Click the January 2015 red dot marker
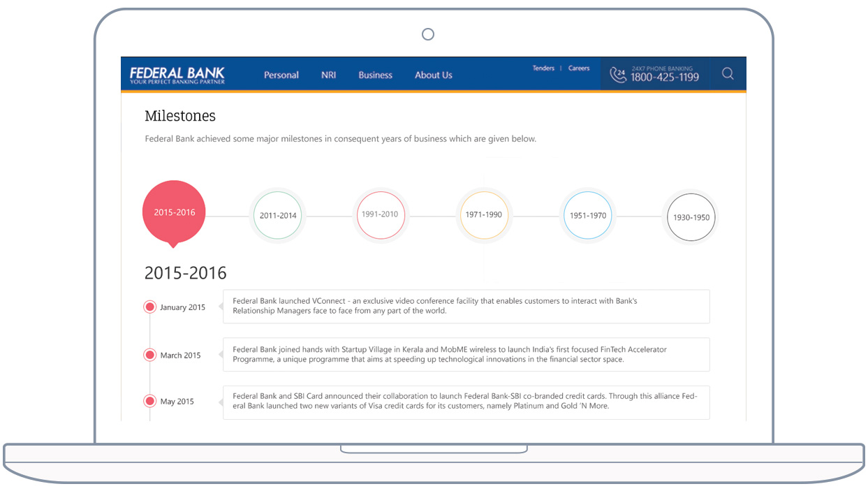The width and height of the screenshot is (868, 491). pyautogui.click(x=149, y=307)
